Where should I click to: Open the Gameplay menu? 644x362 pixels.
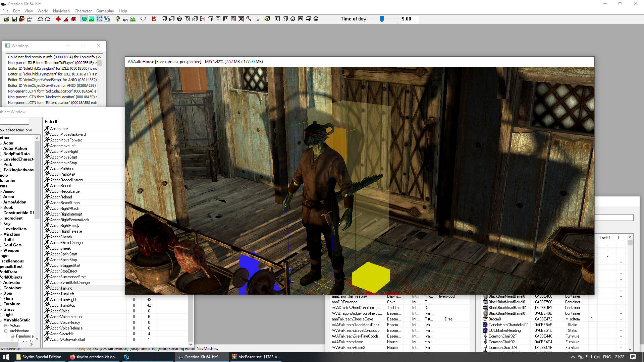pyautogui.click(x=105, y=11)
